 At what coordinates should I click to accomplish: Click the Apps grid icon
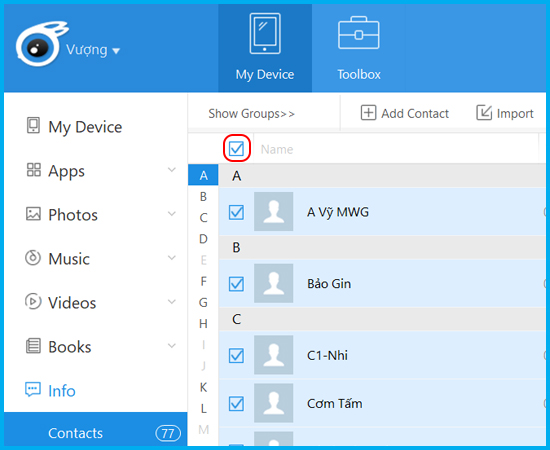coord(34,170)
